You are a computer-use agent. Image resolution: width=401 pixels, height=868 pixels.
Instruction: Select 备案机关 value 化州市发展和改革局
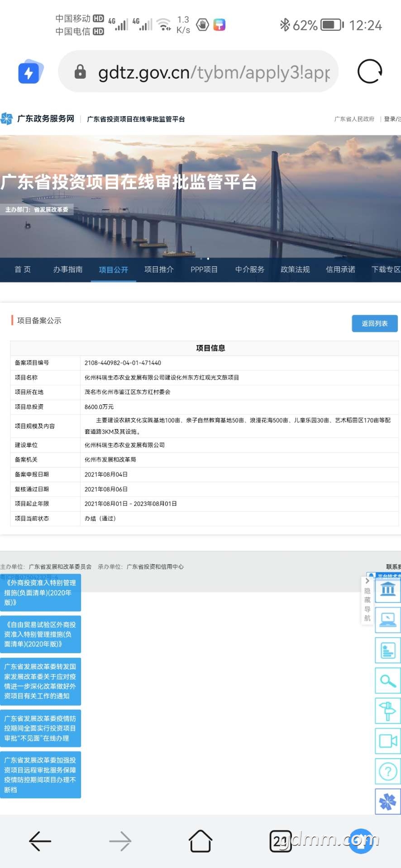tap(110, 459)
